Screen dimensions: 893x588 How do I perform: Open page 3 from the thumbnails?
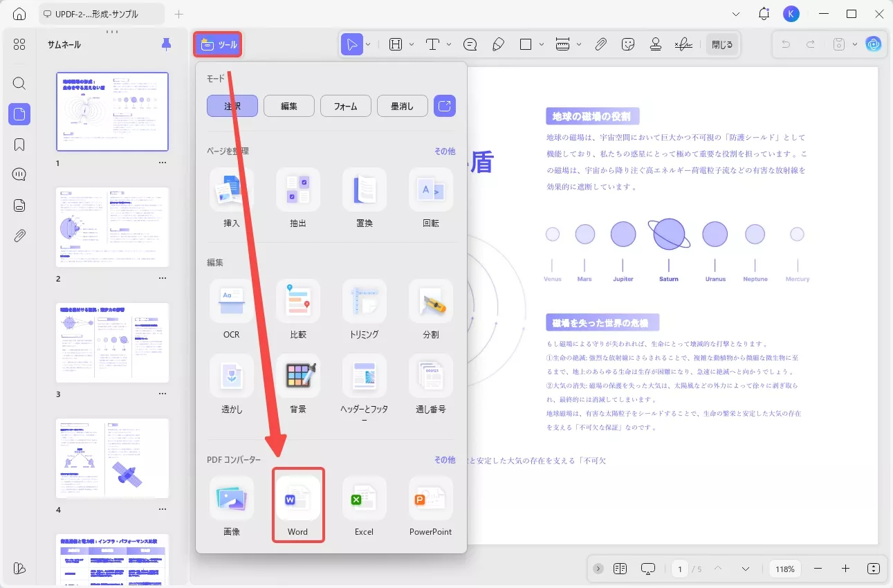coord(112,342)
